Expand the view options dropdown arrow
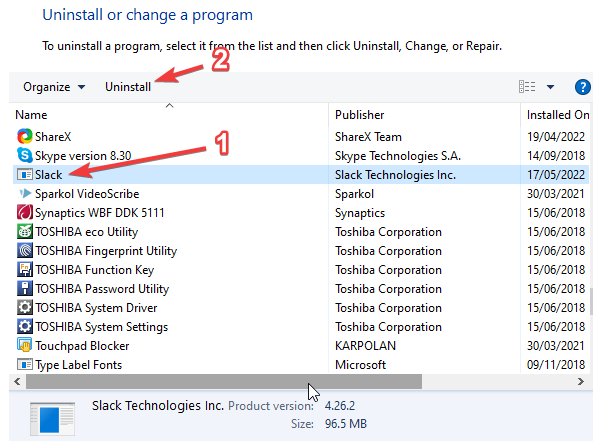 point(550,87)
